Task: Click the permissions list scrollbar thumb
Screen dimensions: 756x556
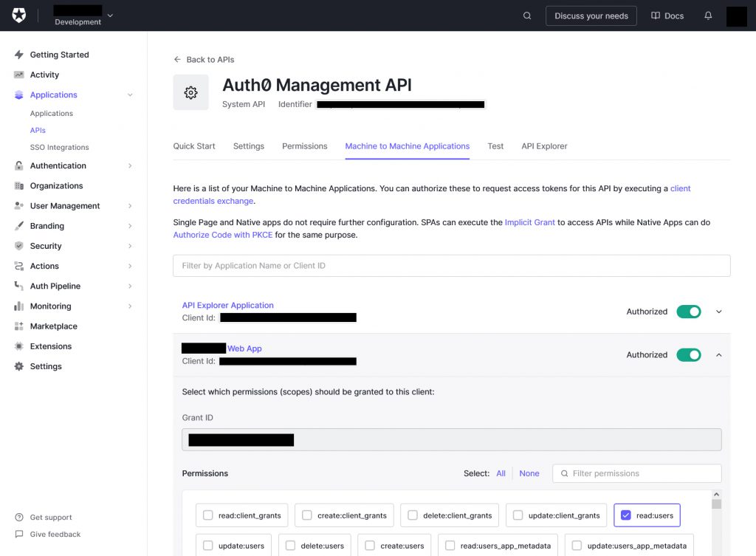Action: 716,504
